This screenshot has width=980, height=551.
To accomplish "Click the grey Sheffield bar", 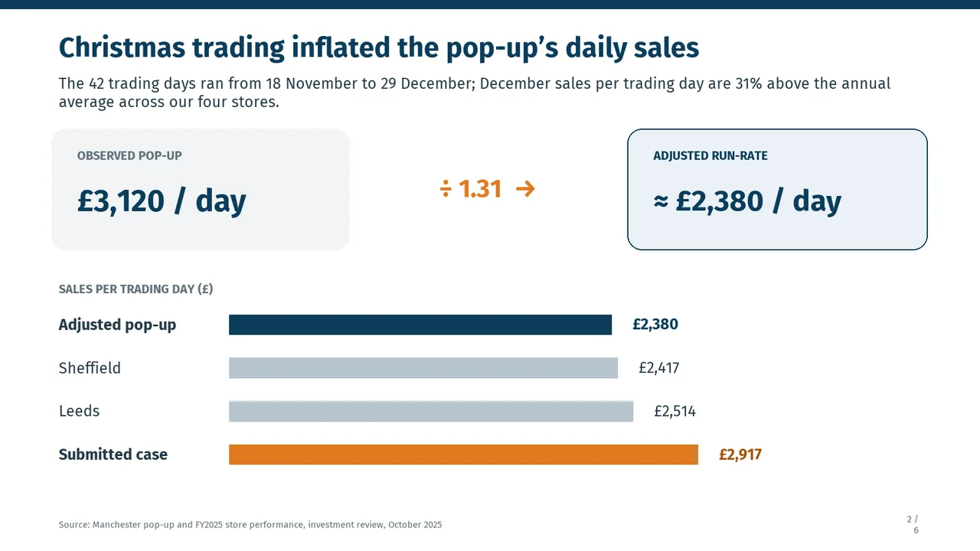I will click(x=423, y=368).
